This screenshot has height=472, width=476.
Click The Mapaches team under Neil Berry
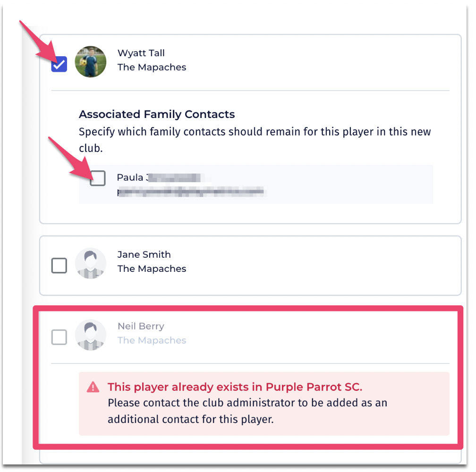[152, 340]
